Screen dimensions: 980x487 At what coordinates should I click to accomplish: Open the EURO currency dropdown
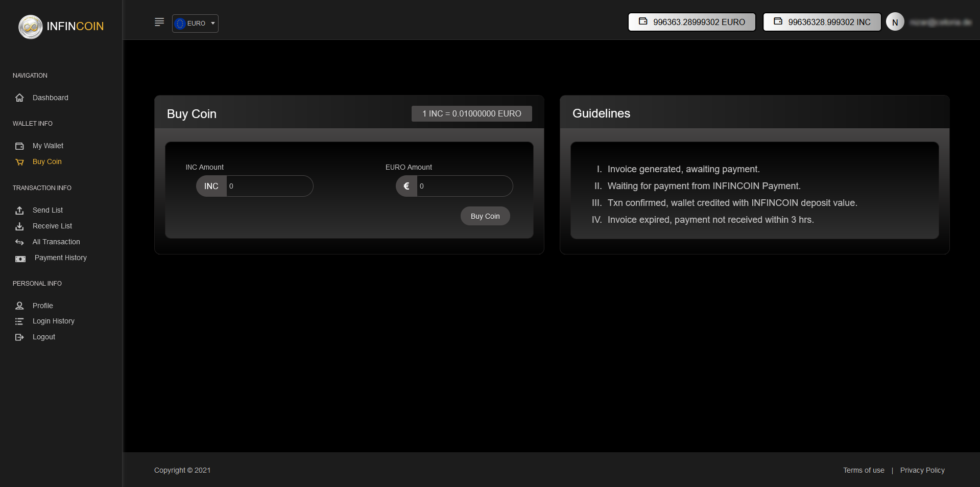click(195, 24)
